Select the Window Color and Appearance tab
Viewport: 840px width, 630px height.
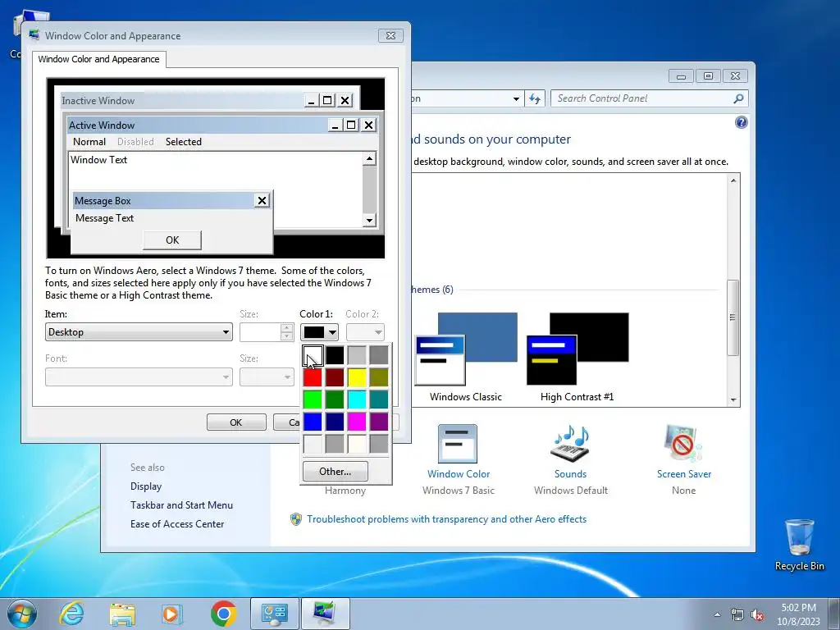(98, 59)
